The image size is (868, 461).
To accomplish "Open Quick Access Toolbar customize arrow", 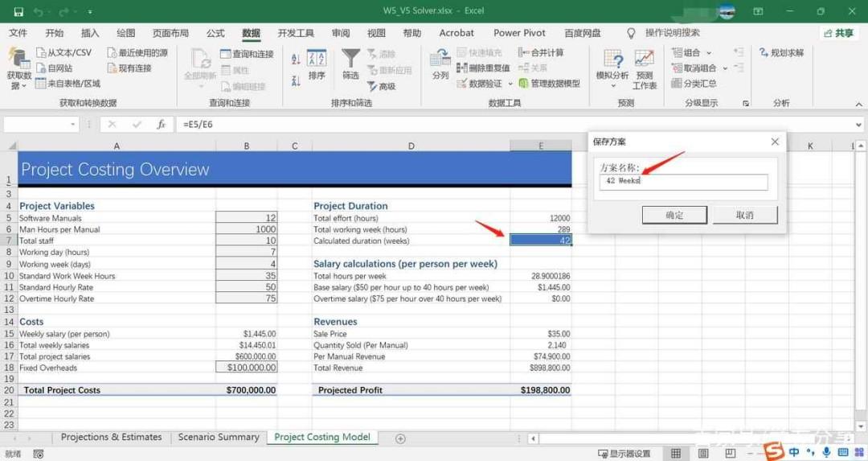I will [90, 11].
